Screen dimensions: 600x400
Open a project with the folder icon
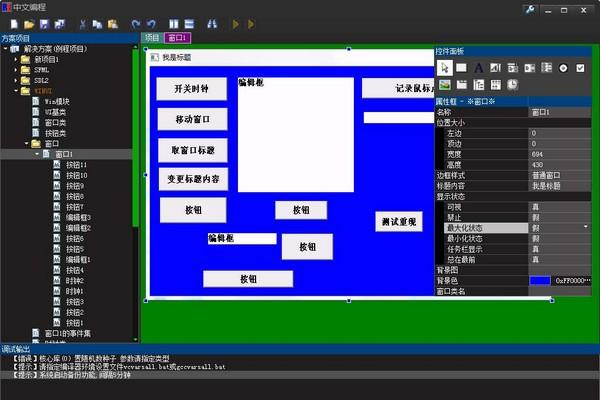(29, 24)
